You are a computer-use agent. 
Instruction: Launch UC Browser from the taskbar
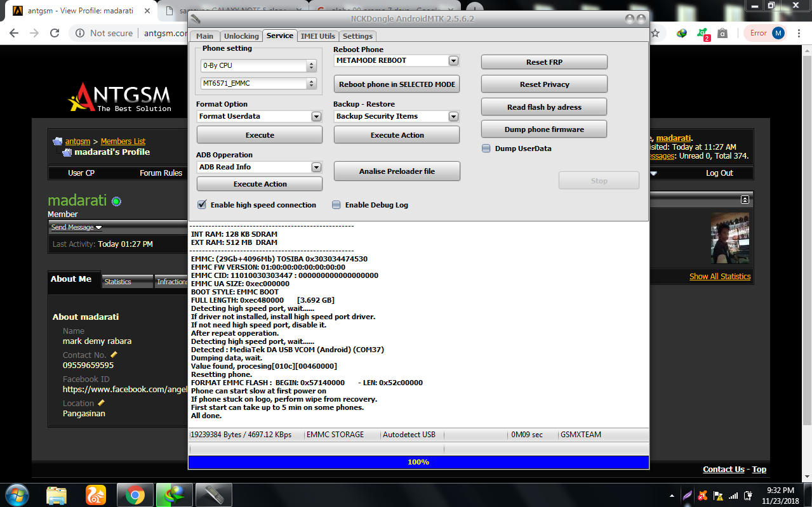pos(95,494)
